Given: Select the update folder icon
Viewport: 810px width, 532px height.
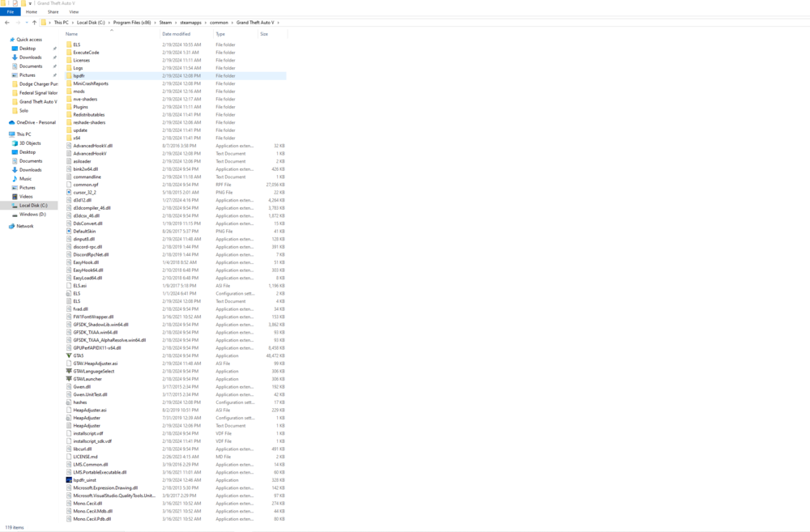Looking at the screenshot, I should 69,130.
